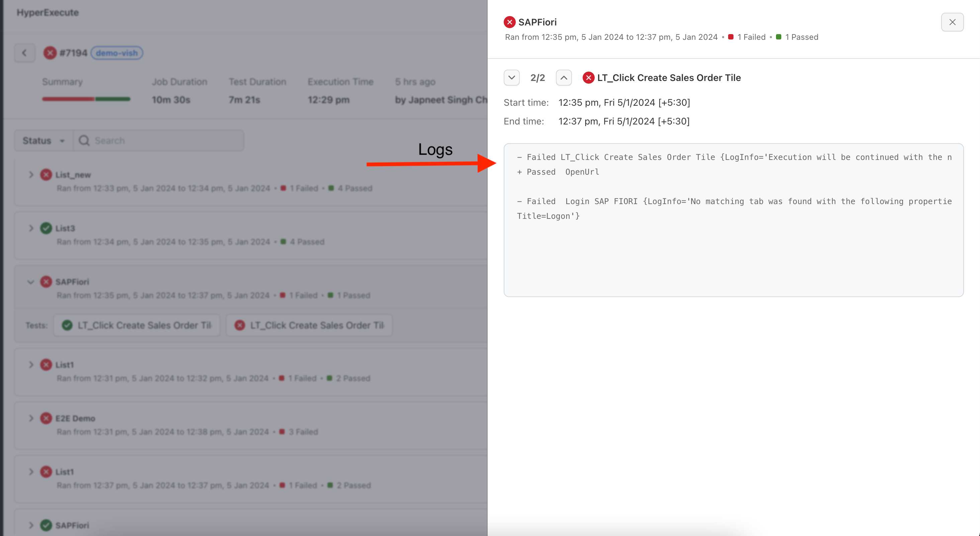The height and width of the screenshot is (536, 980).
Task: Click the red-green Summary progress bar
Action: click(x=86, y=99)
